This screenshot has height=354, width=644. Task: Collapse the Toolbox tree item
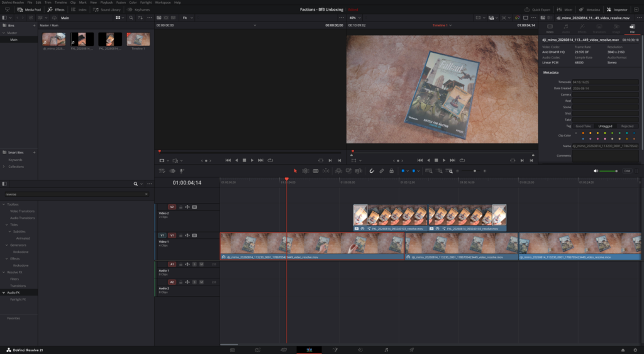[x=4, y=204]
